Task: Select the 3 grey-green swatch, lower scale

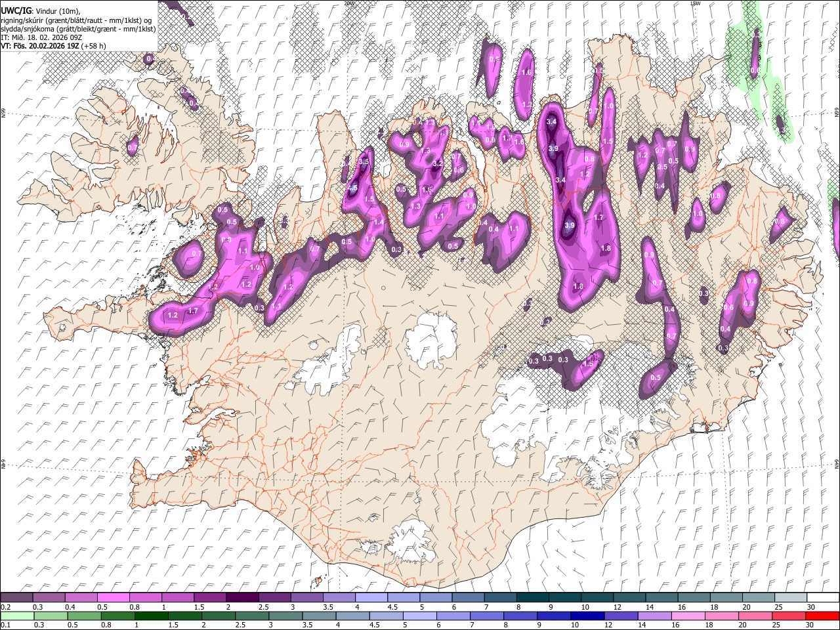Action: 285,616
